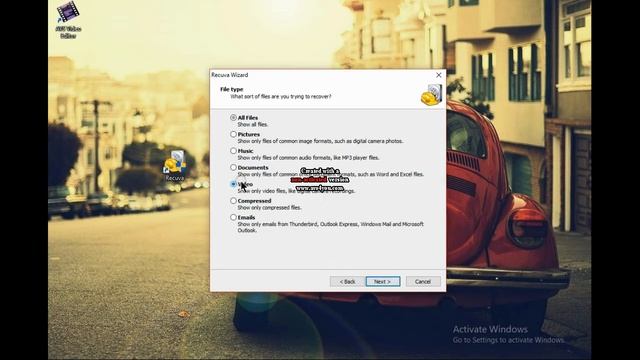Viewport: 640px width, 360px height.
Task: Click the Pictures option's image formats description
Action: [320, 141]
